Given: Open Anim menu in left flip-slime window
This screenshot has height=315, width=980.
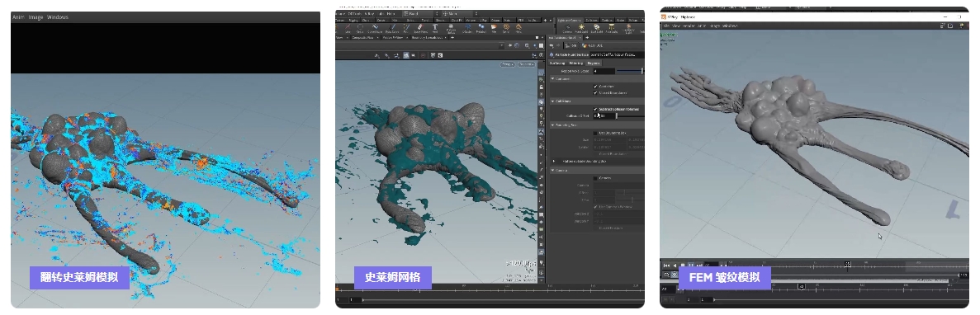Looking at the screenshot, I should click(x=18, y=16).
